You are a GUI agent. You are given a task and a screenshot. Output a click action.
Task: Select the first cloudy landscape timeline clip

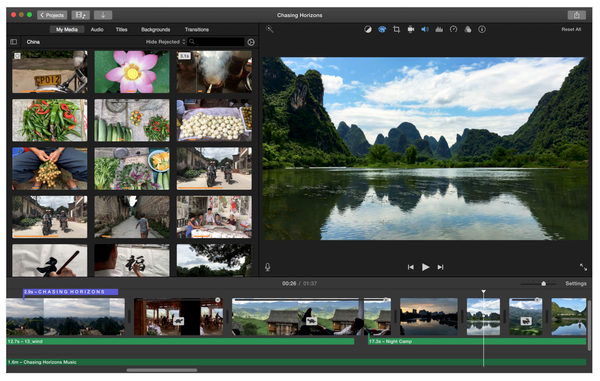click(65, 317)
